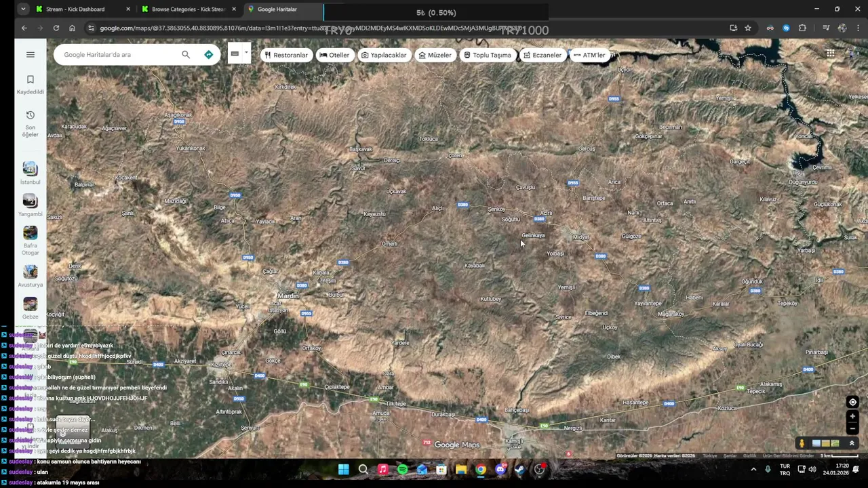Open the tab search dropdown in Chrome
Image resolution: width=868 pixels, height=488 pixels.
tap(23, 9)
